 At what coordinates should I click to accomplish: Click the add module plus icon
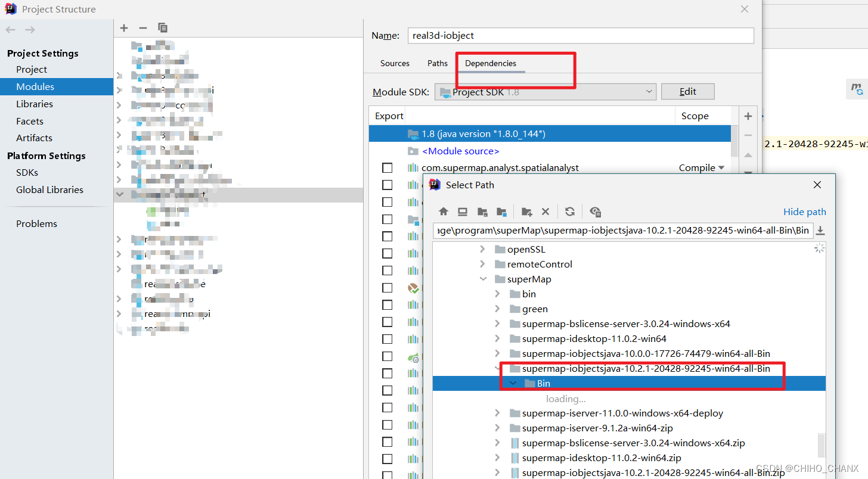coord(123,27)
